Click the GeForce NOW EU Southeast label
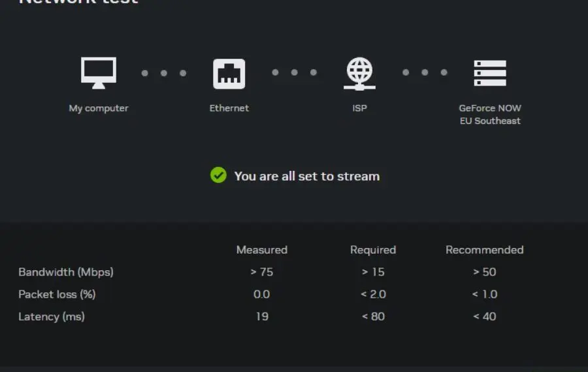The height and width of the screenshot is (372, 588). (490, 115)
